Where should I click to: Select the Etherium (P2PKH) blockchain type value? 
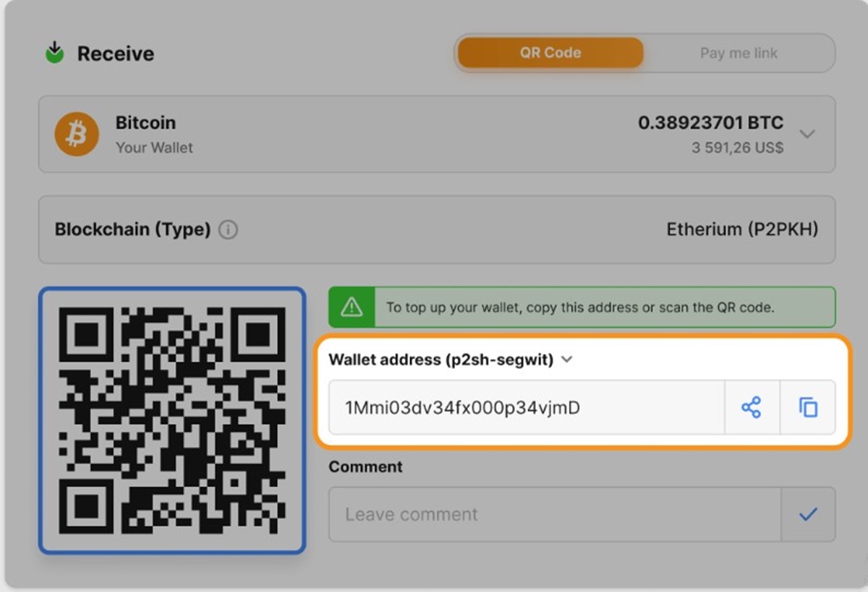pyautogui.click(x=741, y=230)
